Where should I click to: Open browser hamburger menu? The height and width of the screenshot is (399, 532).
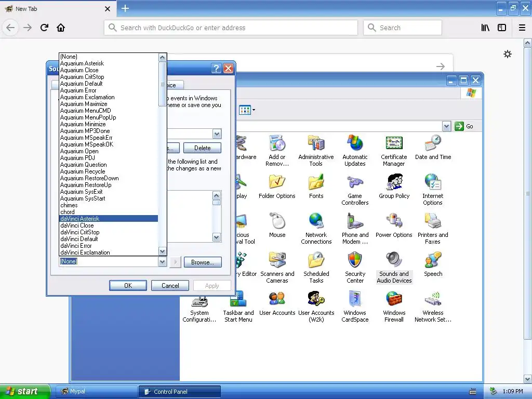point(522,28)
